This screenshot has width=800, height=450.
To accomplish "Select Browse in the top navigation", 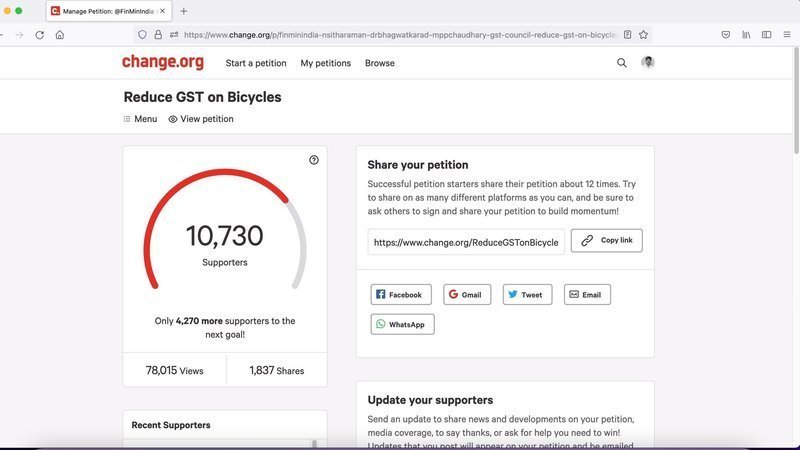I will (379, 63).
